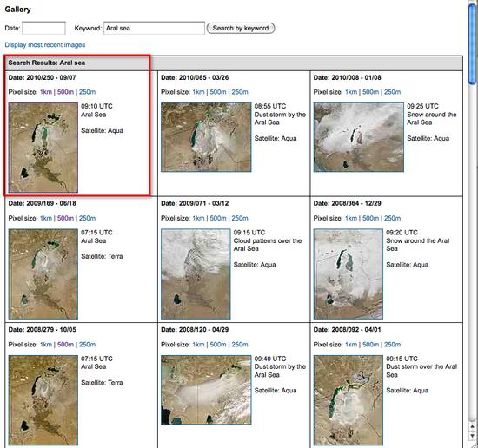Open the 2008/279 Terra Aral Sea thumbnail
478x448 pixels.
pyautogui.click(x=43, y=400)
